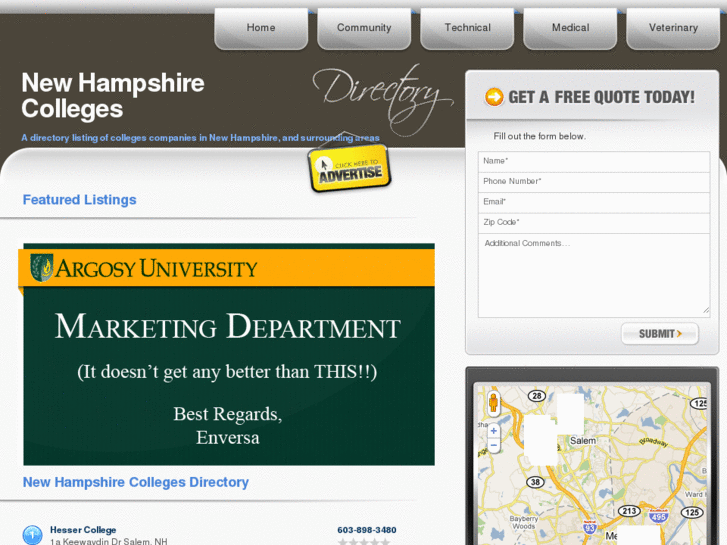The width and height of the screenshot is (727, 545).
Task: Open the Home navigation tab
Action: (x=261, y=29)
